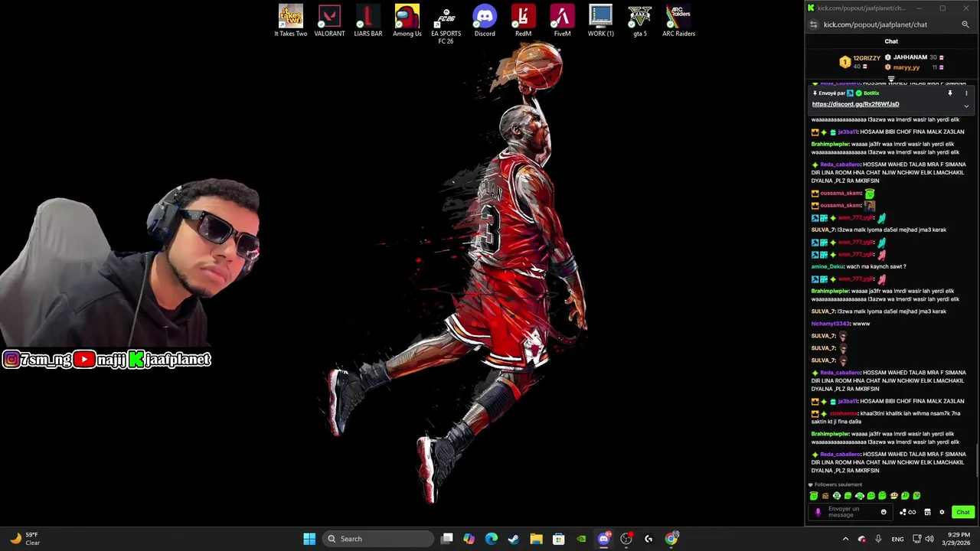
Task: Click the first quick emote in emote row
Action: pyautogui.click(x=814, y=496)
